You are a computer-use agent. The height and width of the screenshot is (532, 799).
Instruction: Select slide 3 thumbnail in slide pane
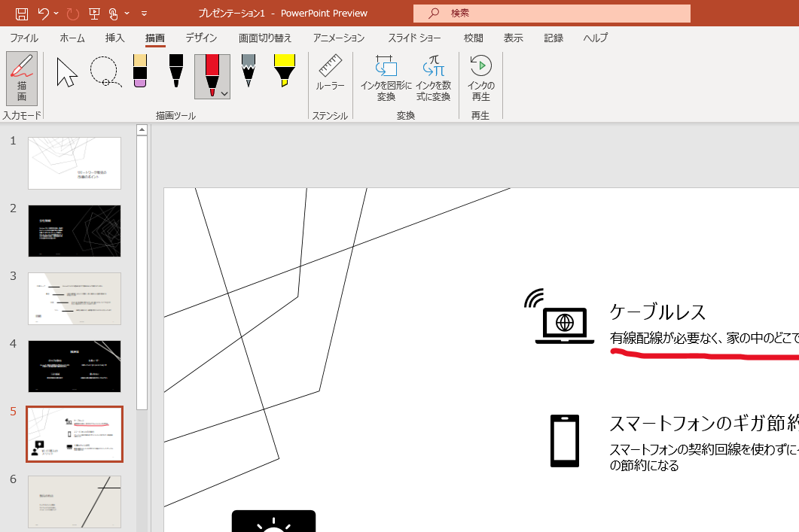(74, 298)
